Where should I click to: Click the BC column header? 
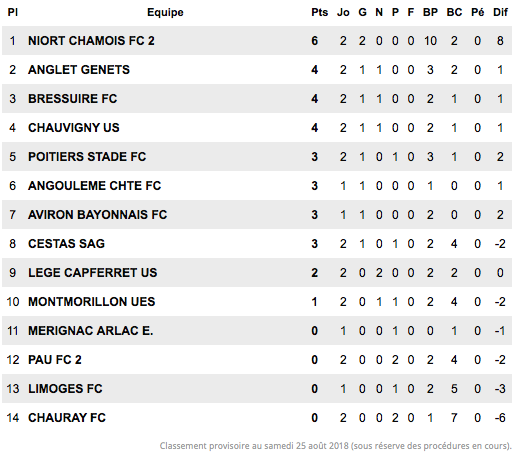pyautogui.click(x=454, y=12)
